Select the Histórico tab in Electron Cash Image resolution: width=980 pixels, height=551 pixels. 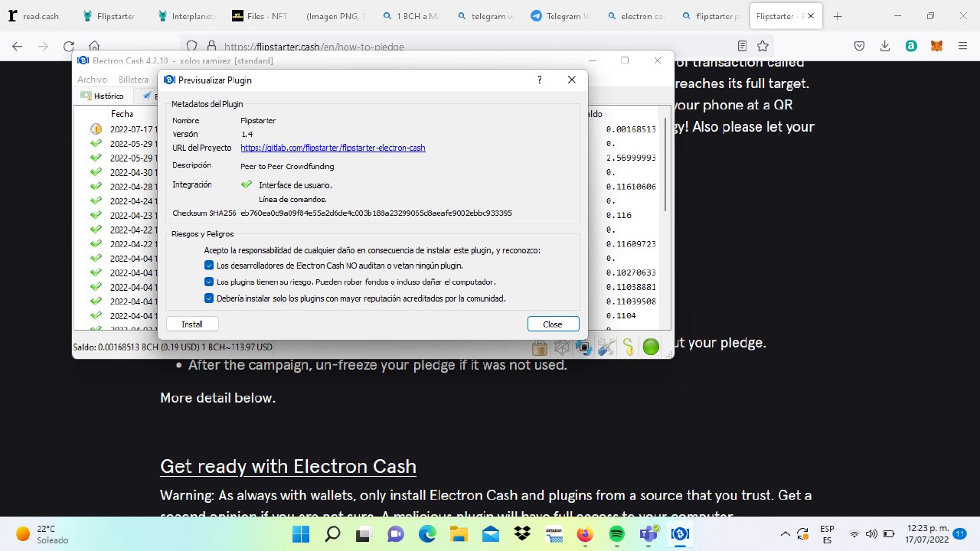point(103,96)
